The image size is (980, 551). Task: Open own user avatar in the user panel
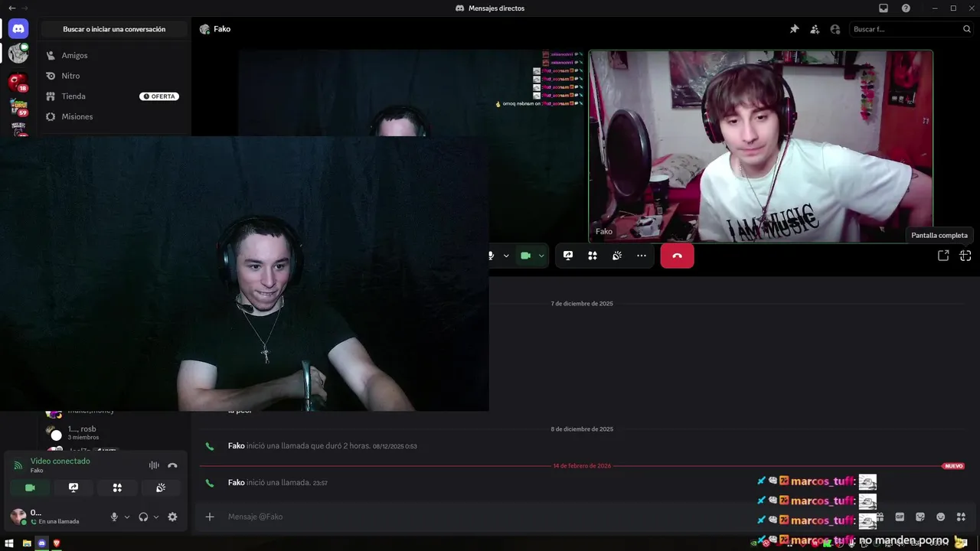click(18, 517)
